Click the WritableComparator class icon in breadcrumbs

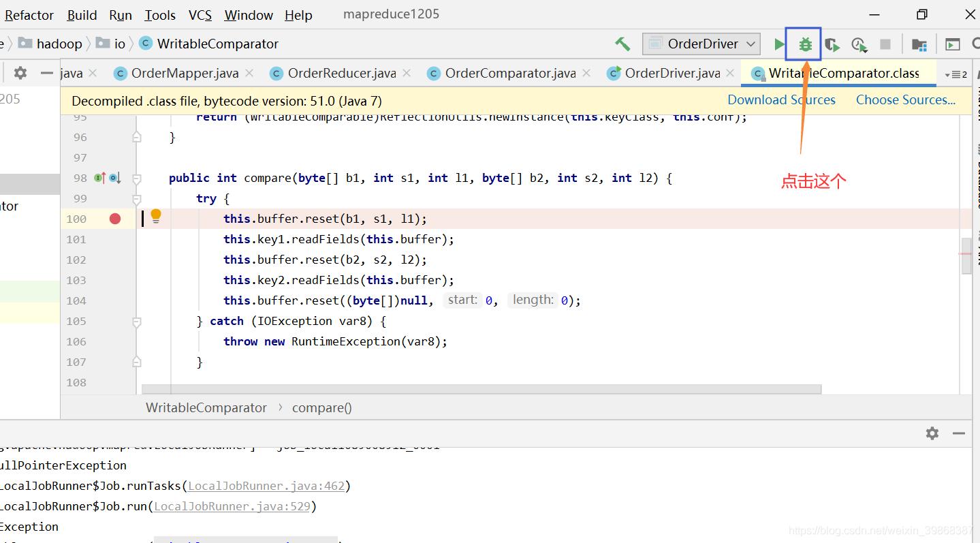[x=144, y=44]
